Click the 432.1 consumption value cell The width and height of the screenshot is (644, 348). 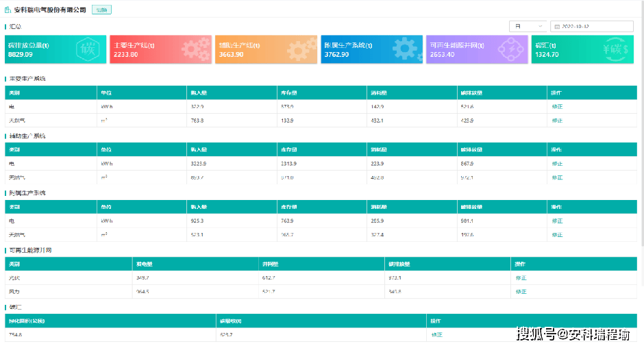(x=377, y=121)
